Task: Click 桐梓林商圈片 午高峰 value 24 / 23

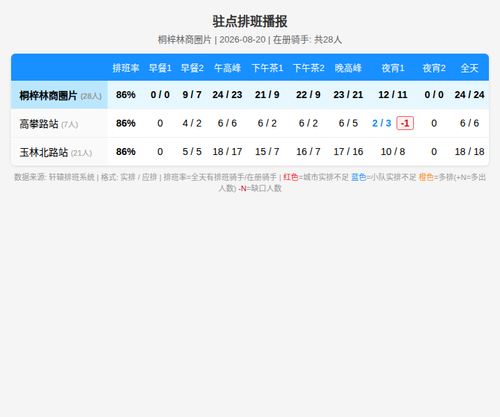Action: tap(227, 95)
